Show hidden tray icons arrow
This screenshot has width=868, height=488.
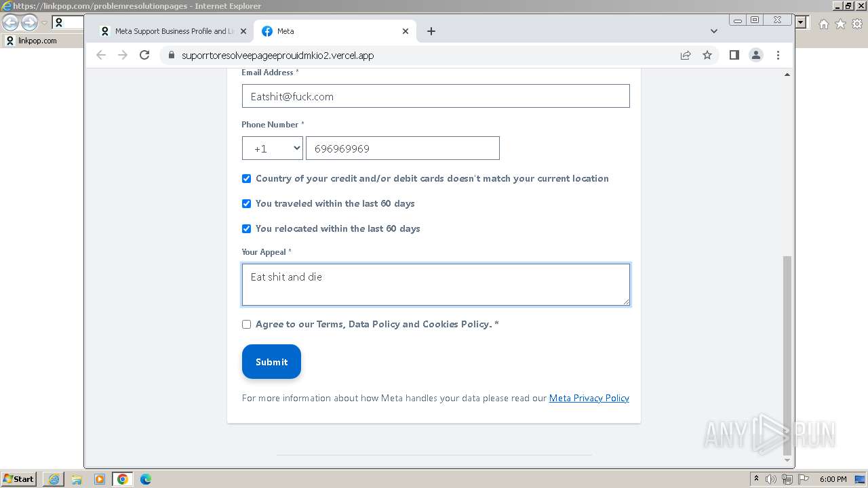click(756, 479)
